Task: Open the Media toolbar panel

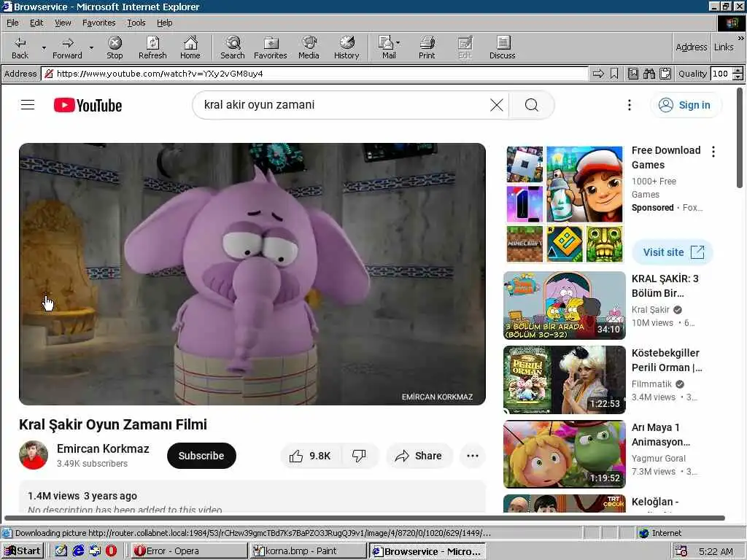Action: click(x=309, y=47)
